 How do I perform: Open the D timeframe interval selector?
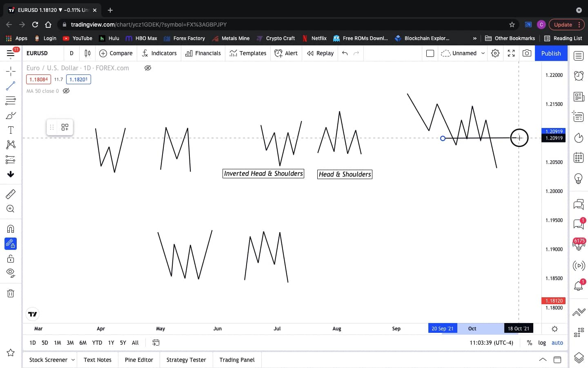coord(71,53)
